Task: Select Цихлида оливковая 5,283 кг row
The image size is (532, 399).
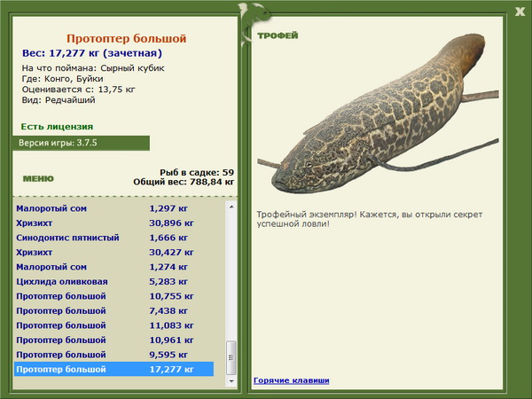Action: [114, 282]
